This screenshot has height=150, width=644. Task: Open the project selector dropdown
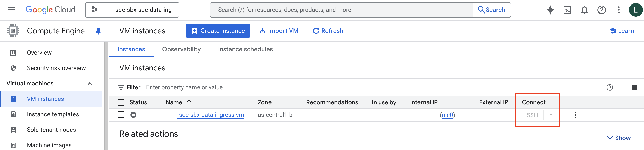click(x=132, y=10)
